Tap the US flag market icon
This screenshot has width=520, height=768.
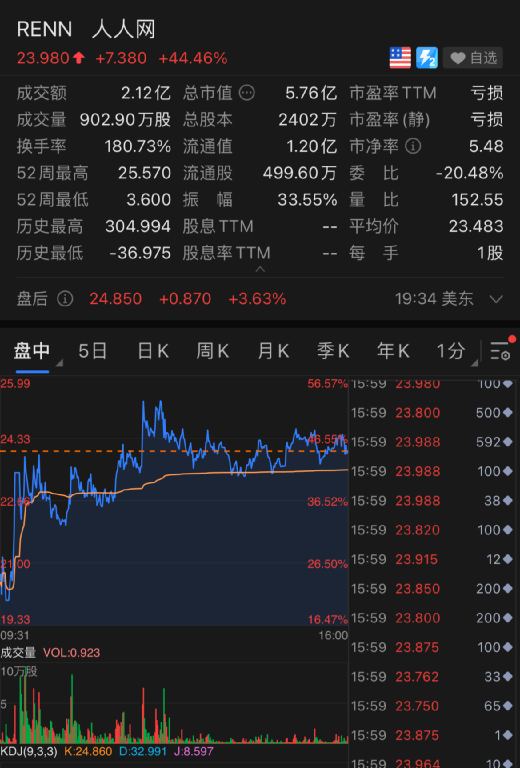[400, 58]
